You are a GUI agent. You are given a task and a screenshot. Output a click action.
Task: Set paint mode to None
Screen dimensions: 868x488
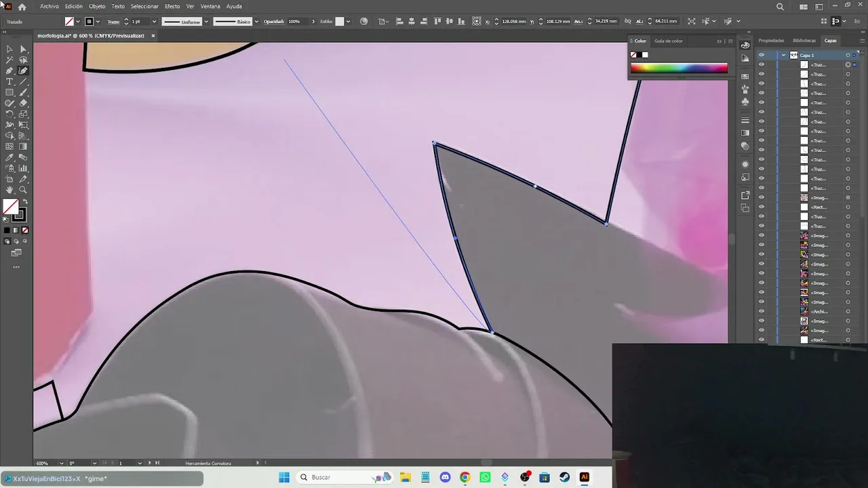[x=25, y=230]
